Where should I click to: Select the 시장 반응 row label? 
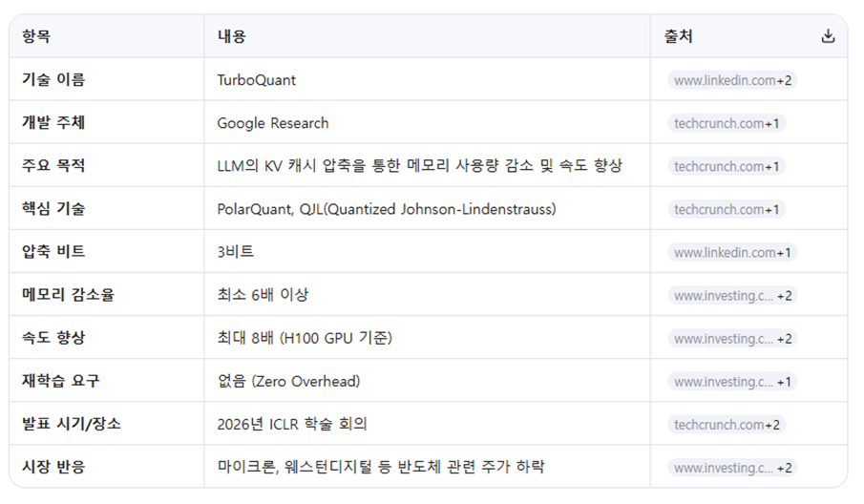(53, 467)
